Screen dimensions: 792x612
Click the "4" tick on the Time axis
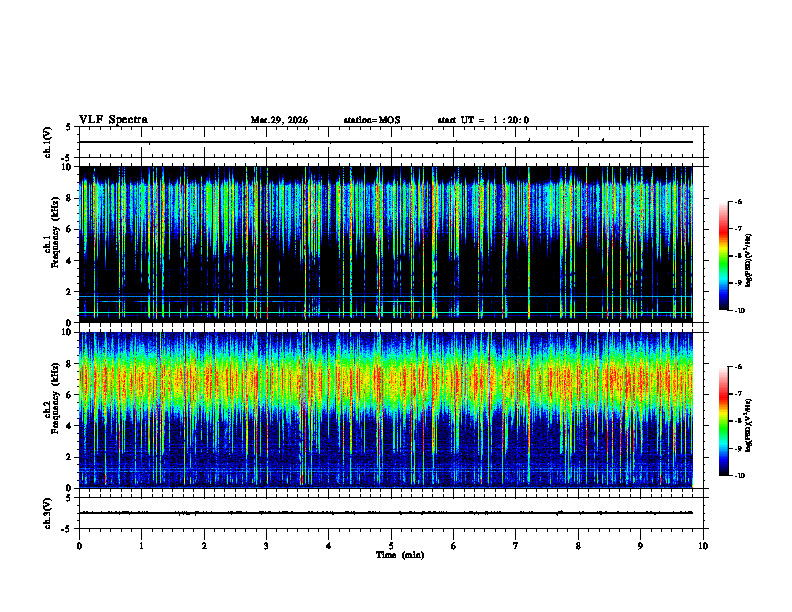pos(328,546)
